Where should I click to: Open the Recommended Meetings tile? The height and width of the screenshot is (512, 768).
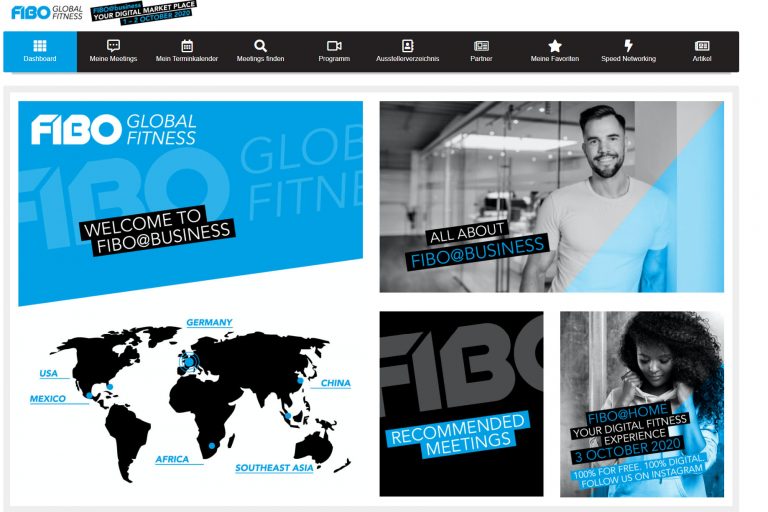point(461,403)
